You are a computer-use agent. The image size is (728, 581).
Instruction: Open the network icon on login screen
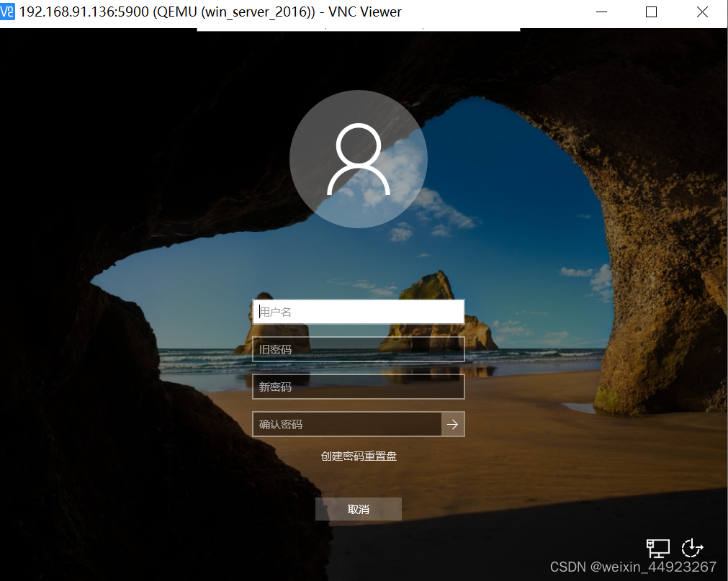click(x=658, y=548)
